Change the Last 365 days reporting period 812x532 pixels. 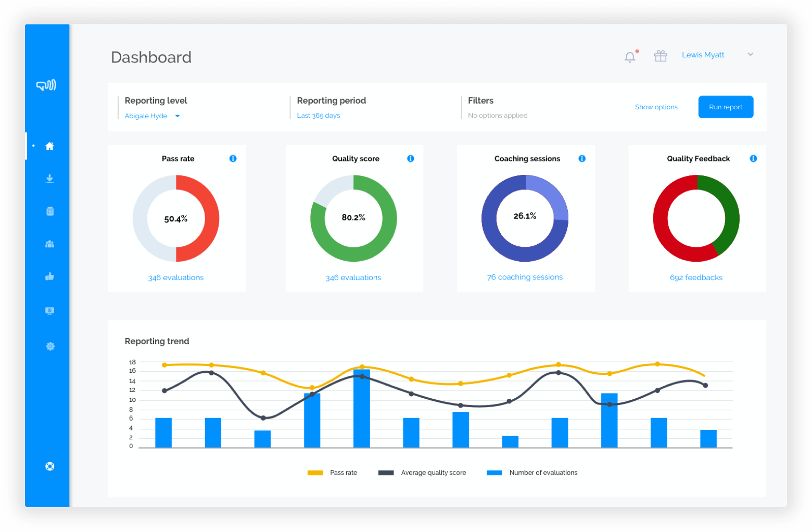(x=319, y=115)
